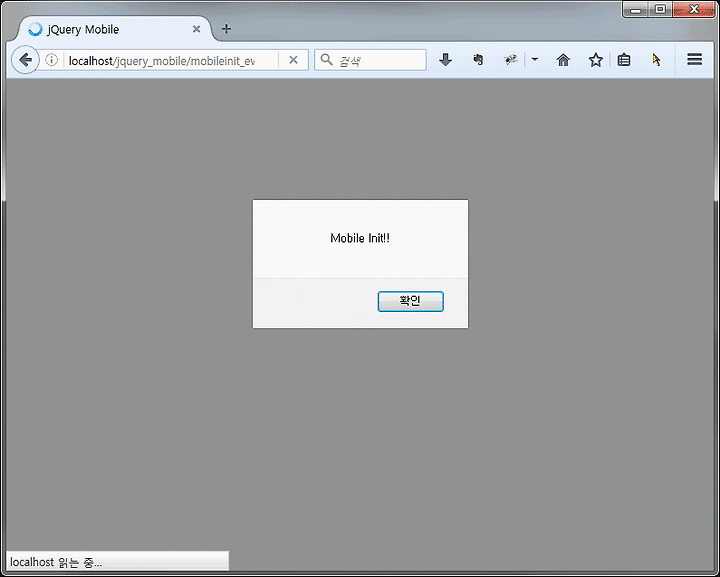The height and width of the screenshot is (577, 720).
Task: Click the yellow cursor arrow toolbar icon
Action: tap(656, 60)
